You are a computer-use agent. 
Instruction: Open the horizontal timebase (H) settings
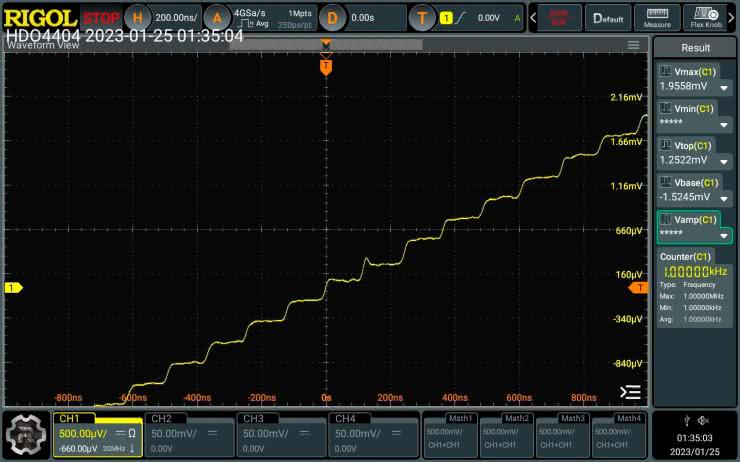pyautogui.click(x=137, y=18)
